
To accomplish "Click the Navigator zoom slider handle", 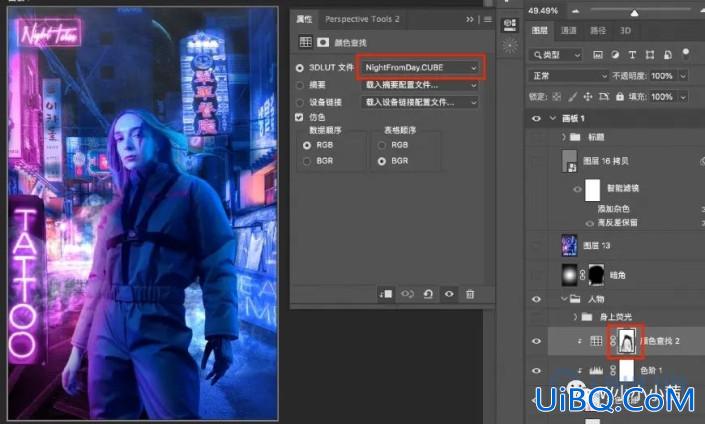I will (x=634, y=13).
